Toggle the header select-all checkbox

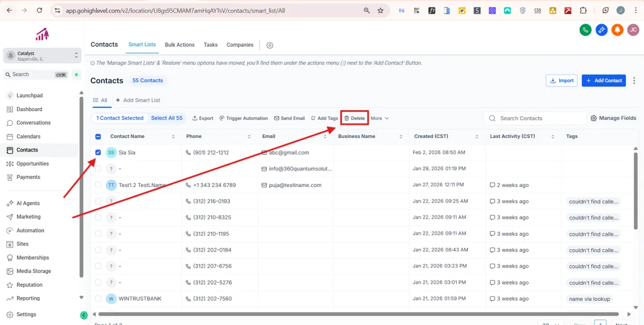(98, 136)
